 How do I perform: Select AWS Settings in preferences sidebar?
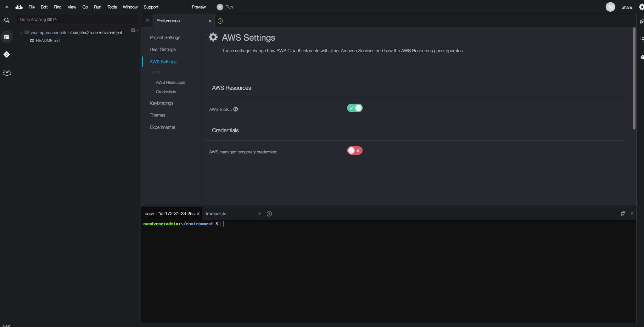point(163,62)
